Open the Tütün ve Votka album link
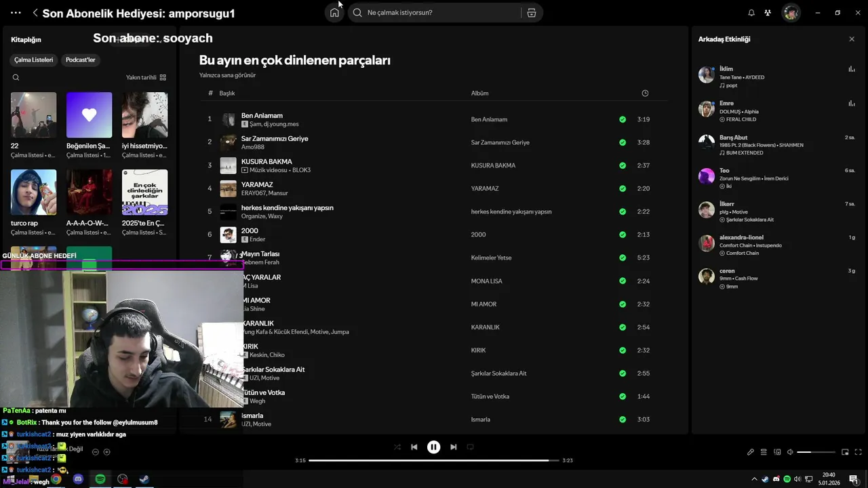Screen dimensions: 868x488 point(490,396)
